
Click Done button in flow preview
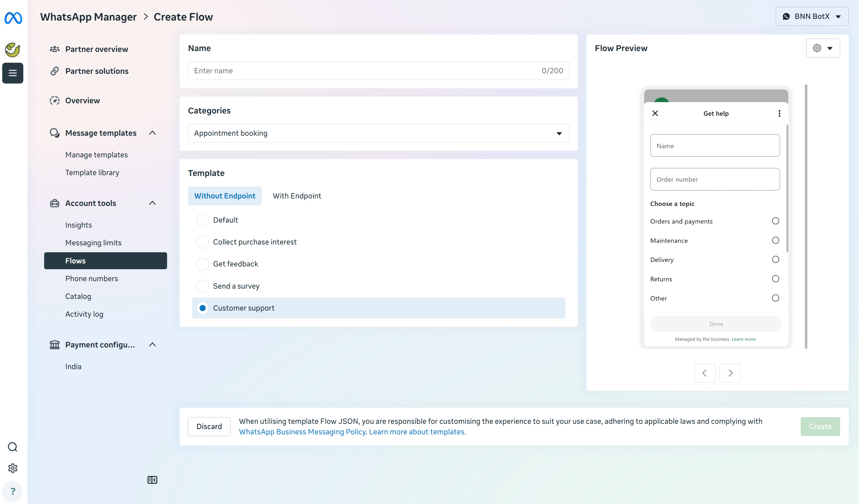[x=716, y=323]
